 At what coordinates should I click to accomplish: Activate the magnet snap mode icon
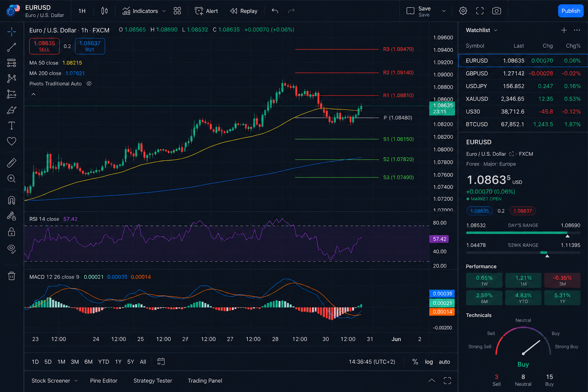[x=11, y=200]
